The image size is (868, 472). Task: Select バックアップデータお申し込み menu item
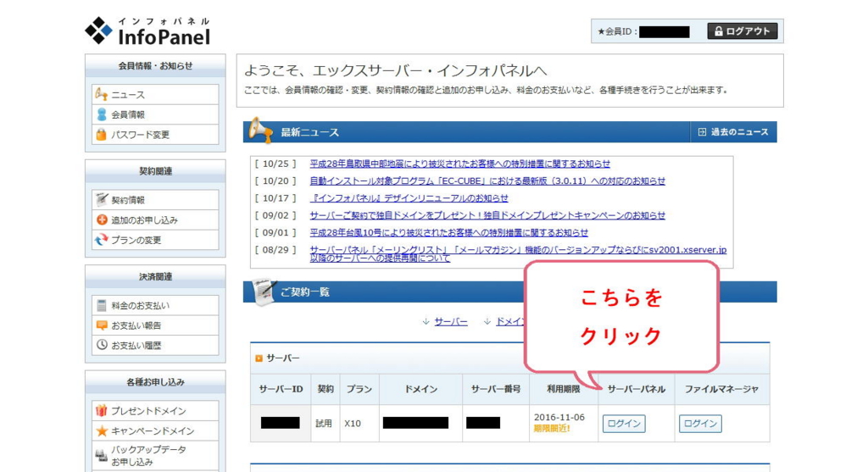[155, 455]
